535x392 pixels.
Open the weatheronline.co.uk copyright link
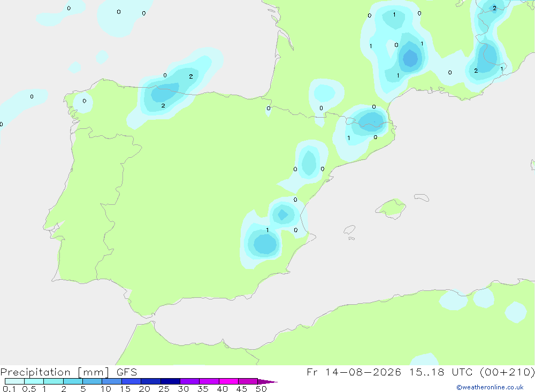point(490,387)
